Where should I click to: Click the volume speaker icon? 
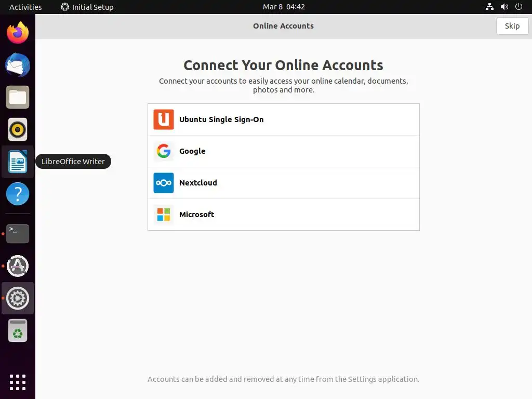pyautogui.click(x=504, y=7)
